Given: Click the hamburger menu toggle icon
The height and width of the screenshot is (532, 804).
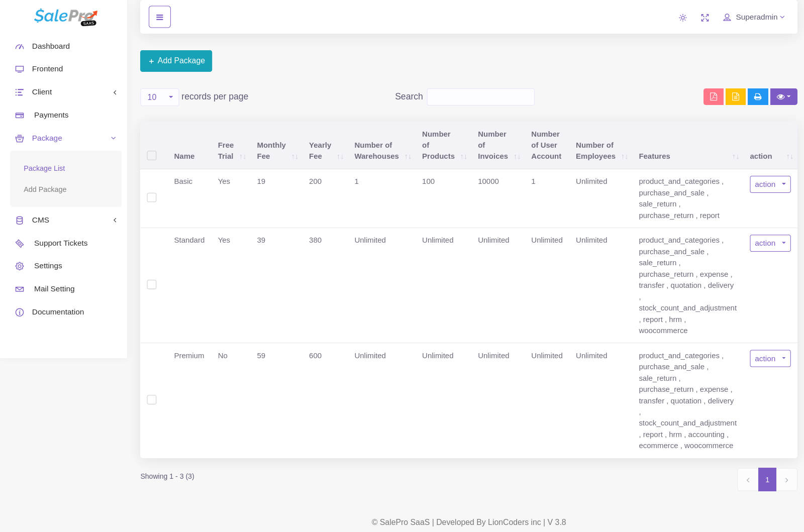Looking at the screenshot, I should point(159,17).
